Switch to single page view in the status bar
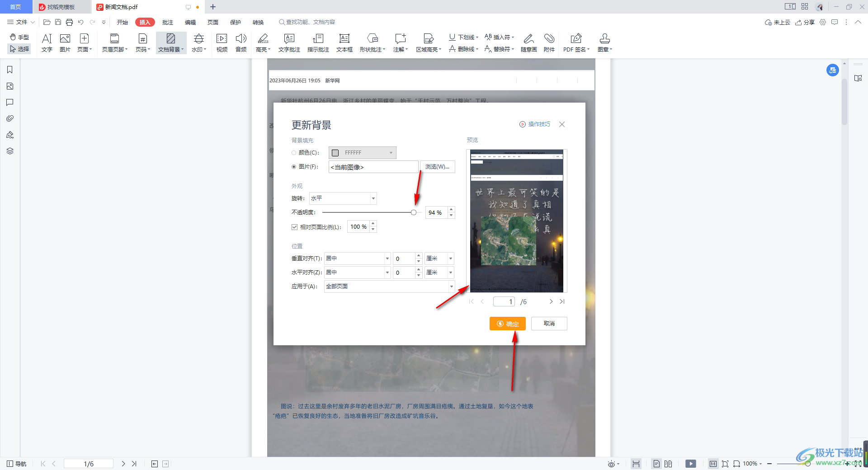Image resolution: width=868 pixels, height=470 pixels. [x=656, y=464]
